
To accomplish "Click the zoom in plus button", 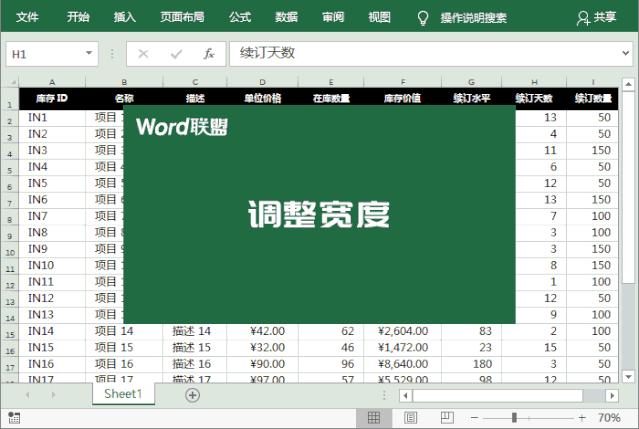I will click(x=582, y=418).
